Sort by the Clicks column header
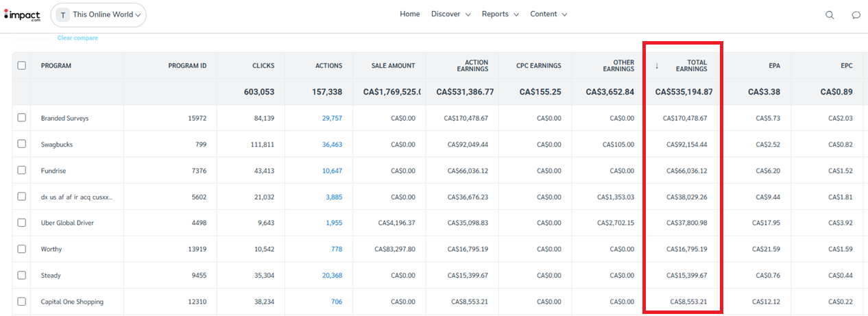This screenshot has width=868, height=316. click(x=263, y=66)
